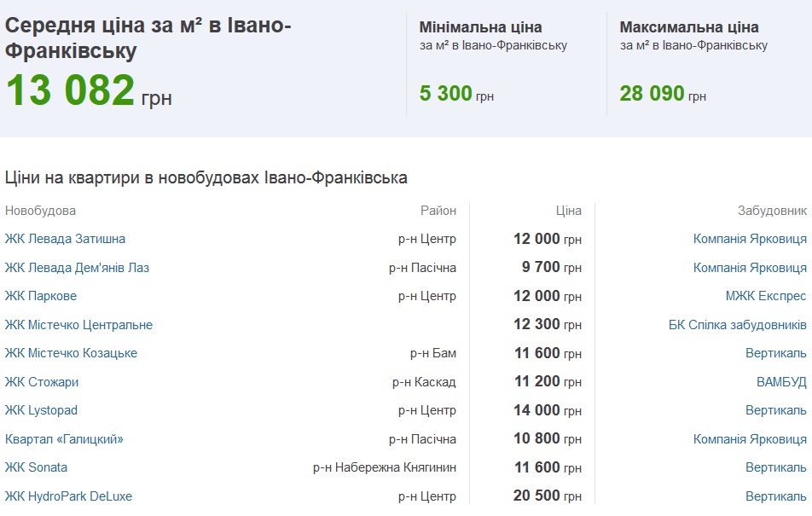Open the ЖК Sonata link
Image resolution: width=812 pixels, height=516 pixels.
coord(36,467)
